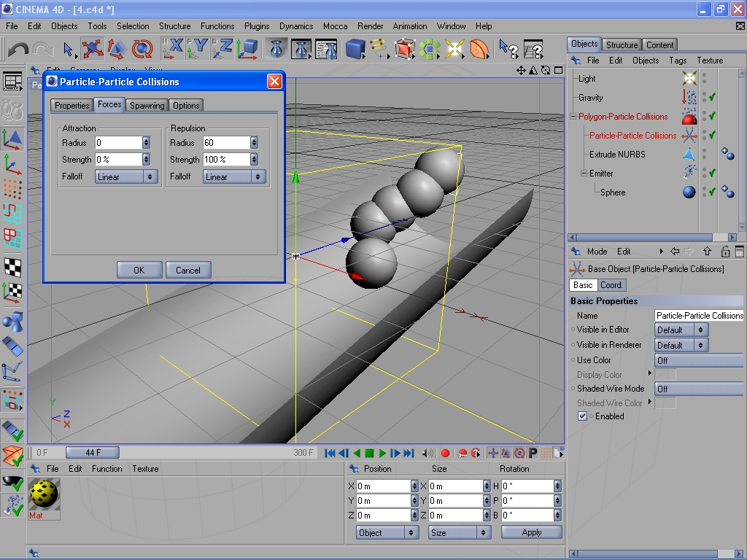747x560 pixels.
Task: Click OK in the collisions dialog
Action: click(x=139, y=270)
